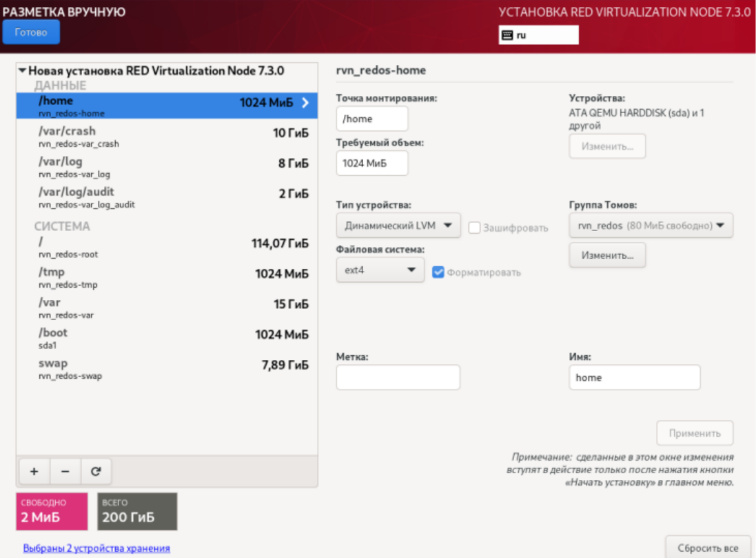The image size is (756, 558).
Task: Click the ДАННЫЕ section header
Action: pyautogui.click(x=60, y=86)
